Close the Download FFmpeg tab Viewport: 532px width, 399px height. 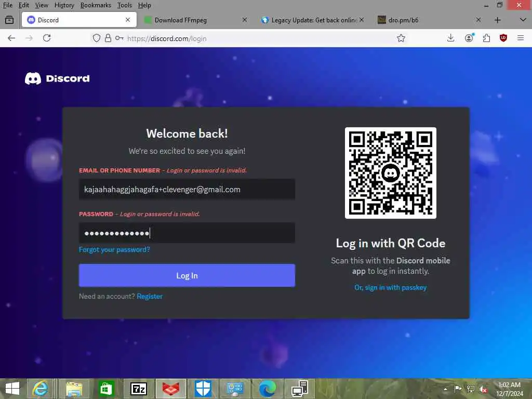245,20
